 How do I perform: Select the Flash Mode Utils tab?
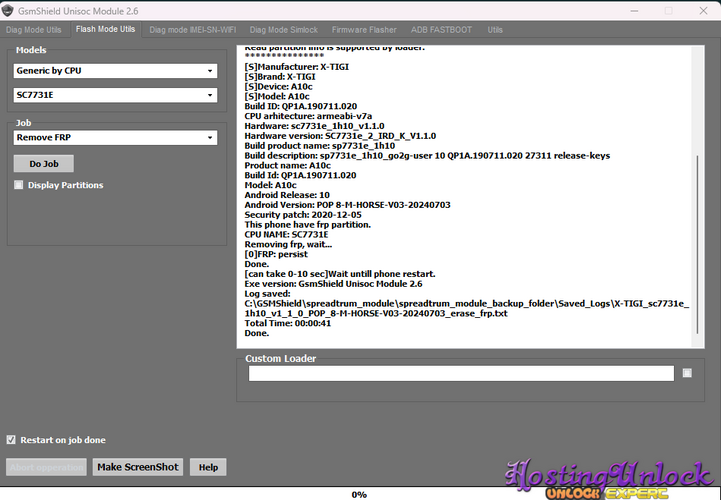[x=105, y=30]
